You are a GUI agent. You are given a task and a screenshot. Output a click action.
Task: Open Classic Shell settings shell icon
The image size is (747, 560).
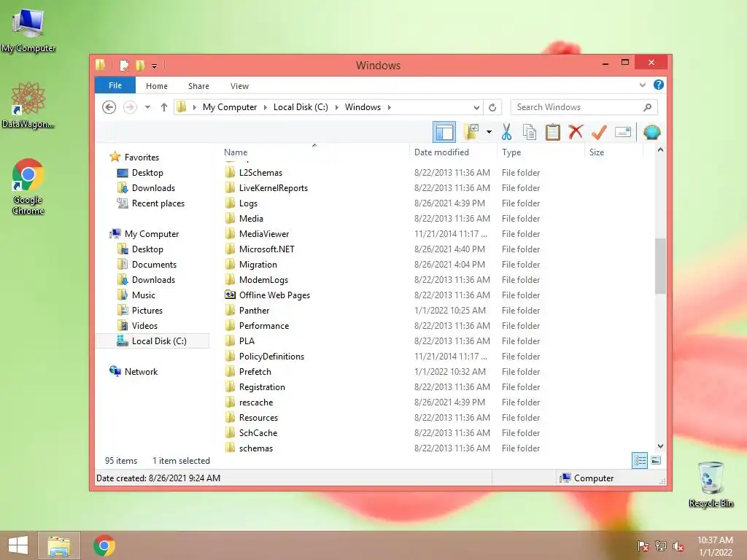pos(651,132)
